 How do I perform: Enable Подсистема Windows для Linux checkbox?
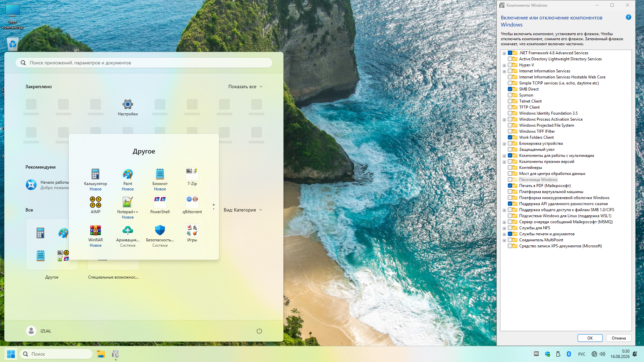point(510,216)
